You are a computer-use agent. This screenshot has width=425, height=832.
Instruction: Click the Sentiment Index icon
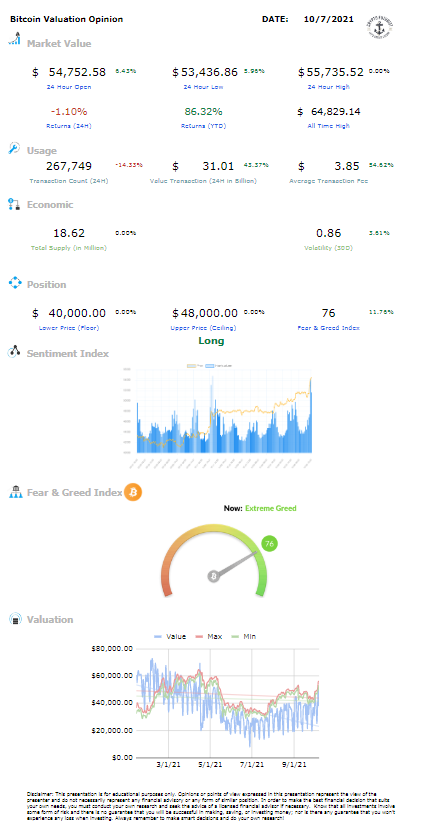coord(14,352)
